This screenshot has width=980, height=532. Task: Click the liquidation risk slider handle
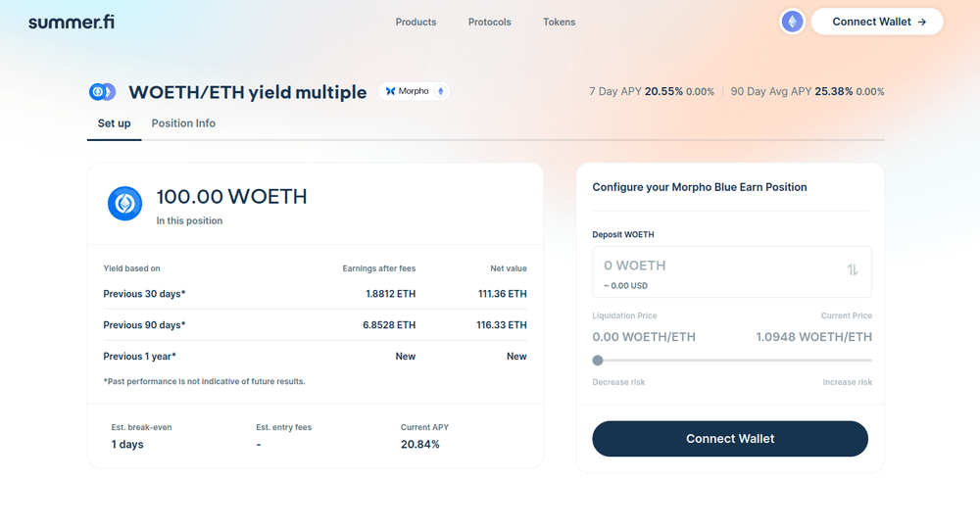pos(598,361)
